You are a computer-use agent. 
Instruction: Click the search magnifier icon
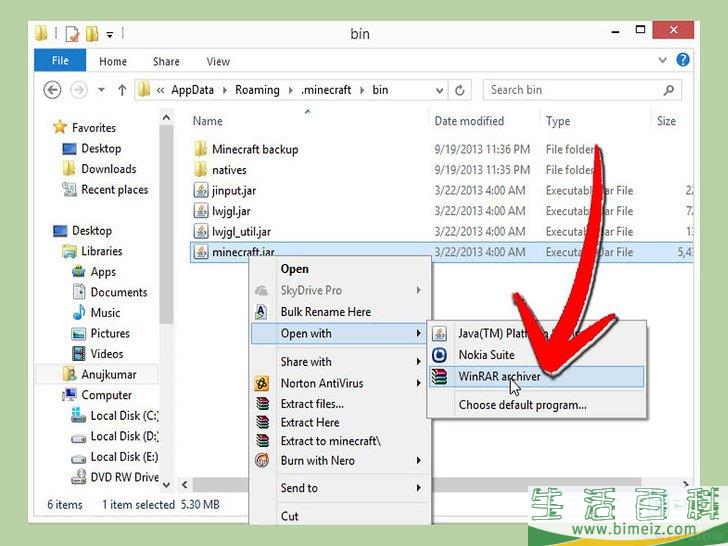click(669, 90)
